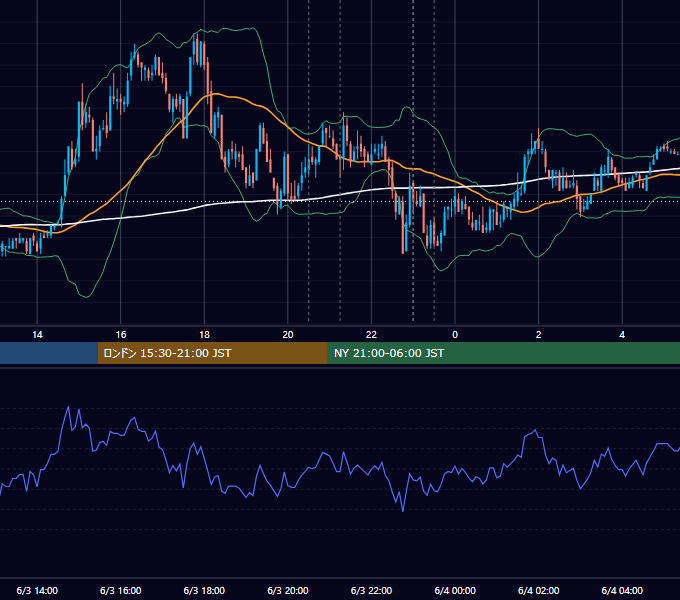
Task: Click the 14 hour axis label
Action: (x=37, y=335)
